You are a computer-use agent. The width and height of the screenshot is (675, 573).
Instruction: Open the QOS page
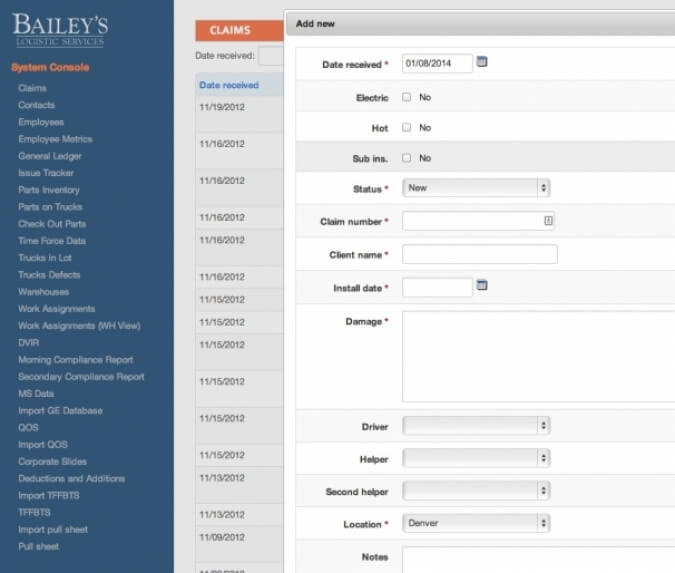click(28, 427)
